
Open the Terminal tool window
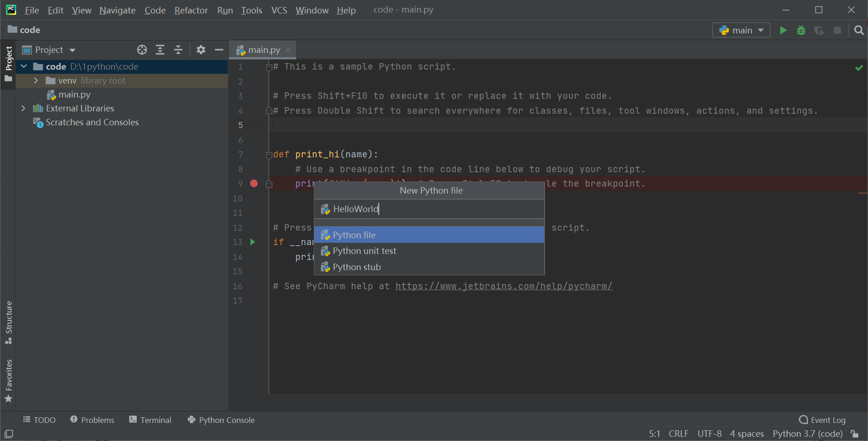[150, 420]
